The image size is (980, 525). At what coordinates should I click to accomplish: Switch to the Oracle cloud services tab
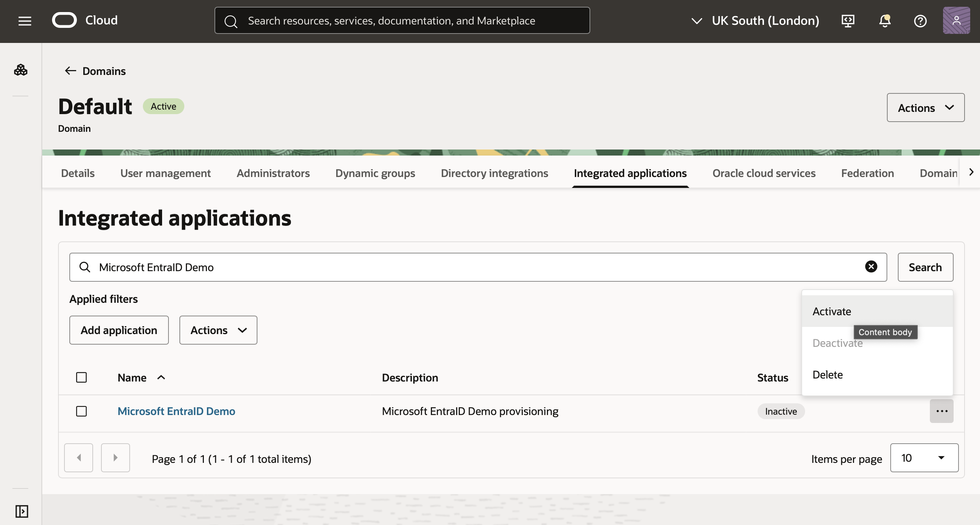[x=764, y=173]
